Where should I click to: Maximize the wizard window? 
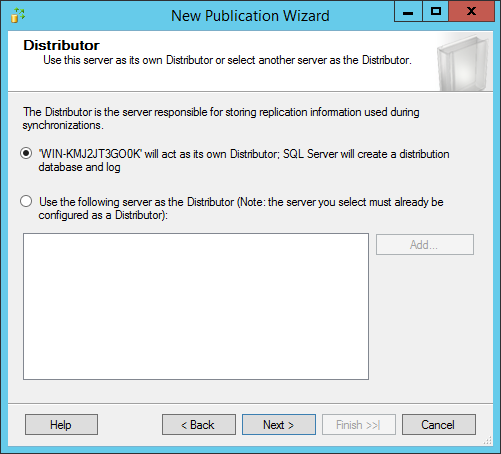click(x=435, y=12)
